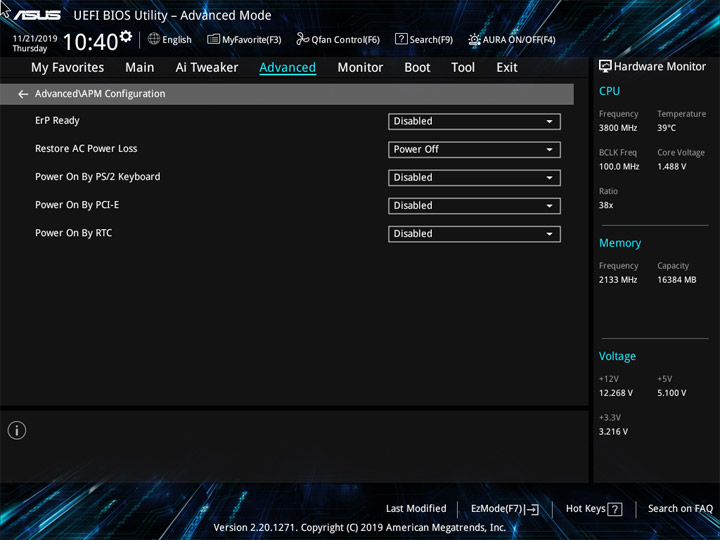Click the EzMode exit arrow icon
Image resolution: width=720 pixels, height=540 pixels.
click(532, 509)
